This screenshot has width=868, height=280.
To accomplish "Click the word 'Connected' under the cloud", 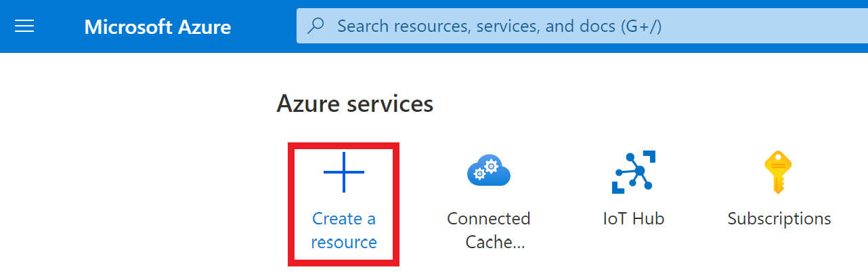I will point(488,219).
